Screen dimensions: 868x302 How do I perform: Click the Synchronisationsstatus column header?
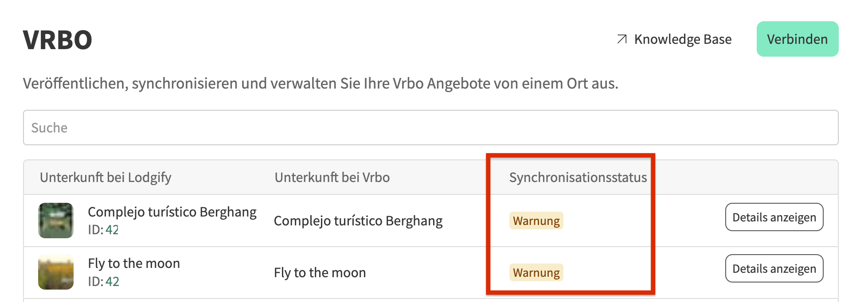click(x=578, y=178)
